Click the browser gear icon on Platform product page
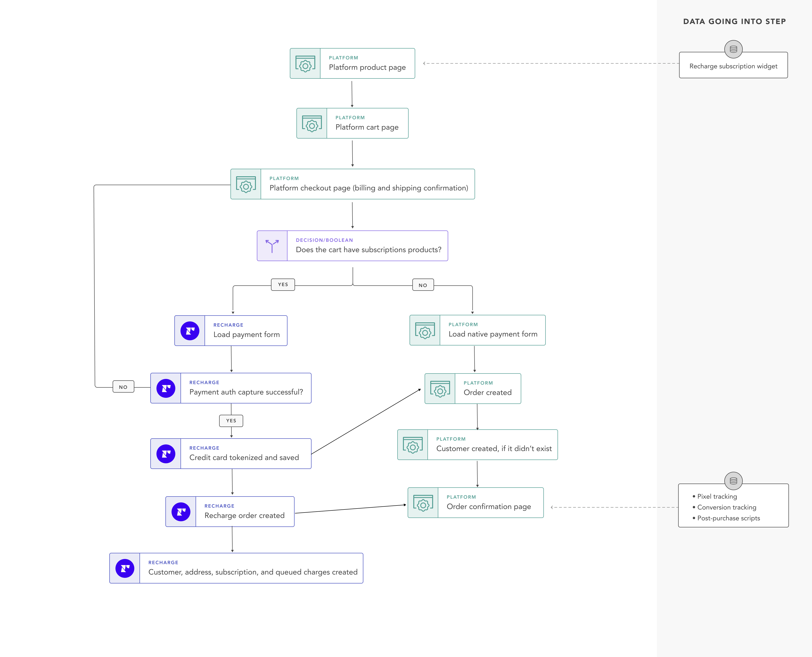This screenshot has width=812, height=657. point(305,63)
